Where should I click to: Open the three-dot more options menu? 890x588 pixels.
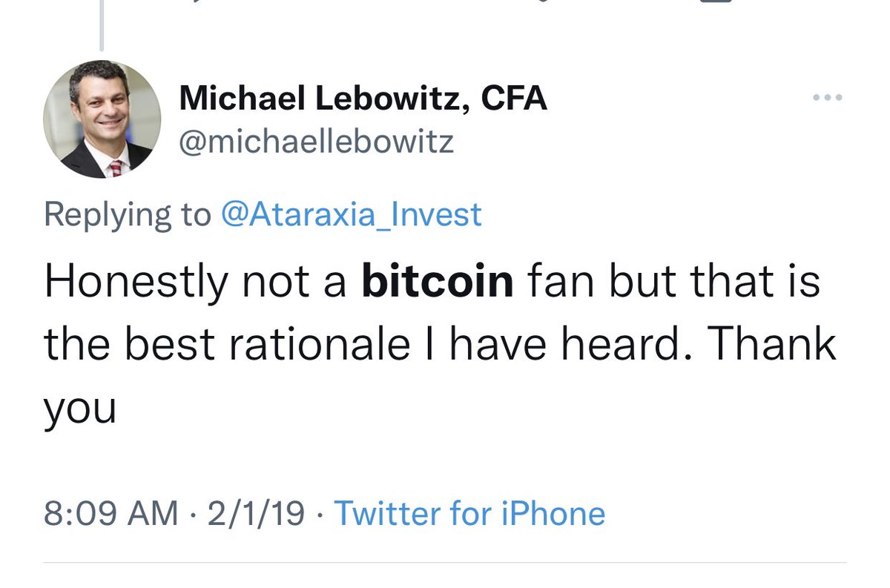coord(828,97)
